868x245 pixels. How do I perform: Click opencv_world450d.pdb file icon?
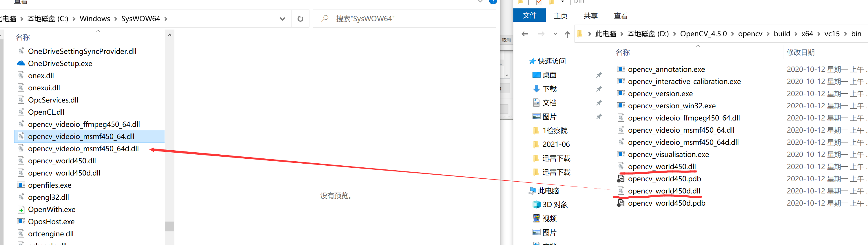[621, 203]
